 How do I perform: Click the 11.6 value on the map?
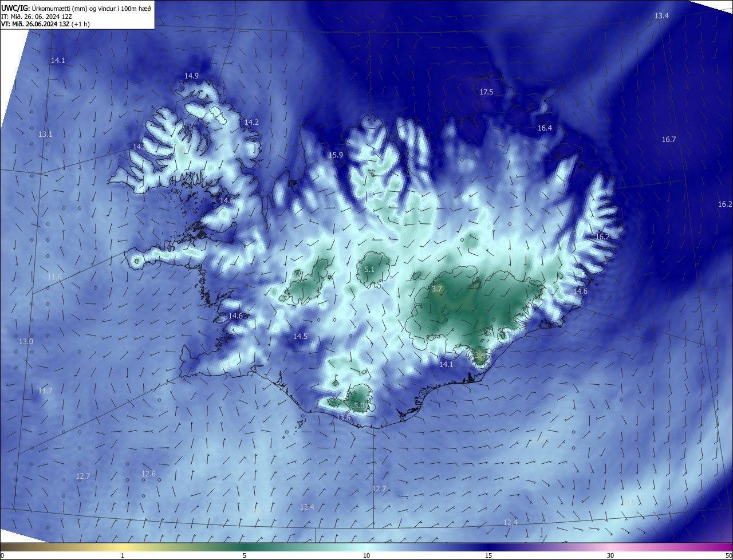tap(54, 277)
